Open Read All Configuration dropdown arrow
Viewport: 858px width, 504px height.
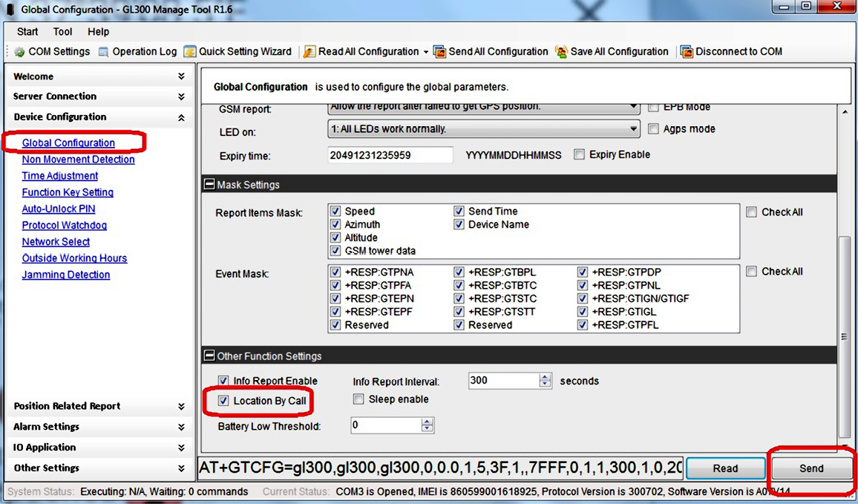pyautogui.click(x=425, y=52)
